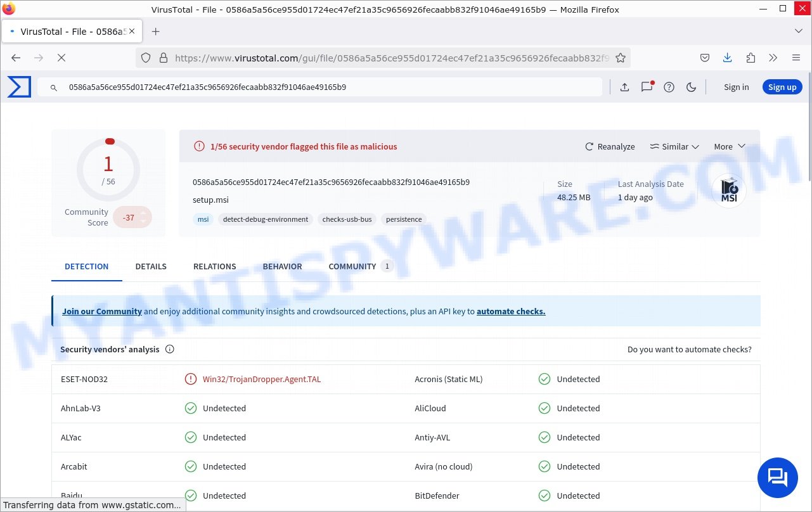
Task: Click the Reanalyze button
Action: (x=609, y=146)
